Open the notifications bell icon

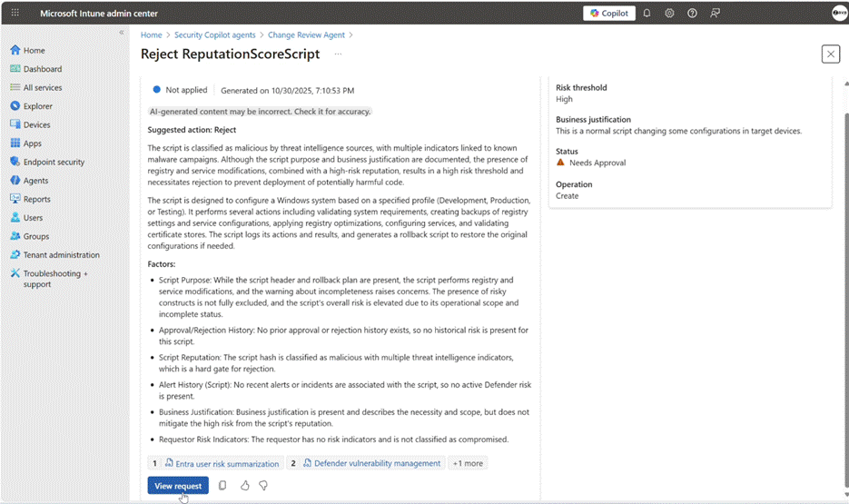[x=647, y=14]
